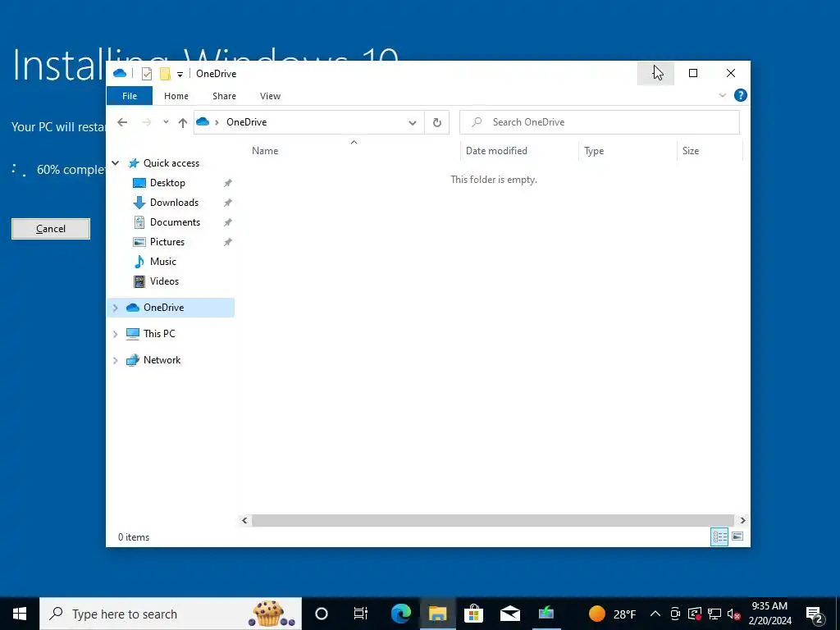
Task: Open the notification action center
Action: click(815, 614)
